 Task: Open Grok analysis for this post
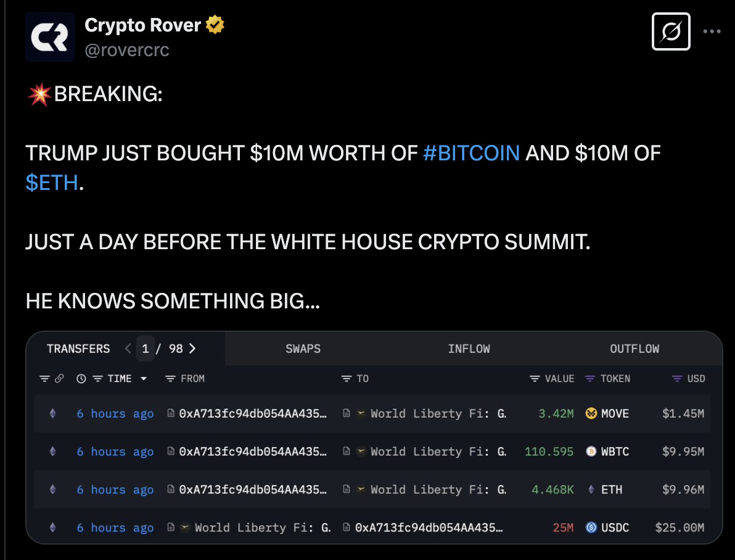671,32
